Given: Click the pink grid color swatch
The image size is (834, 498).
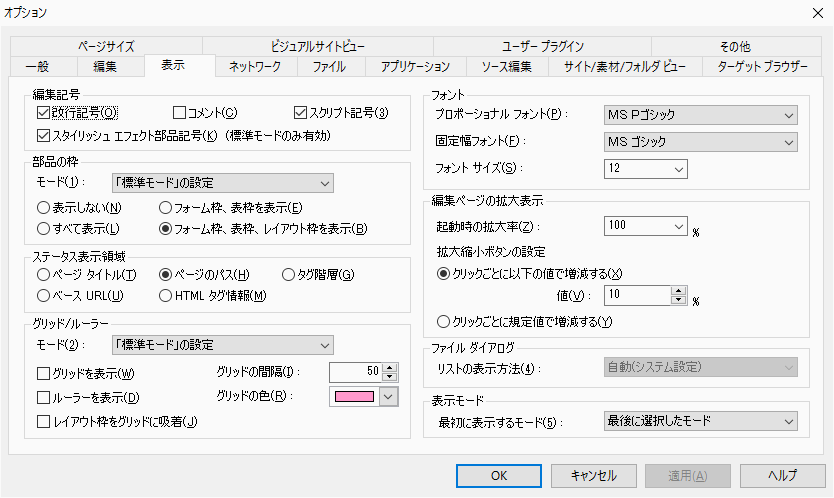Looking at the screenshot, I should (352, 396).
